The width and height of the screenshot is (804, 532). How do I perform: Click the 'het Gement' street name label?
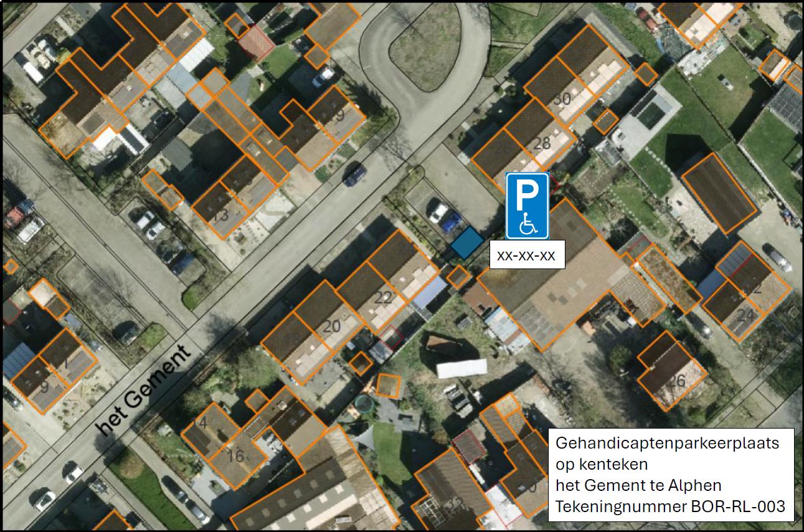[x=145, y=390]
